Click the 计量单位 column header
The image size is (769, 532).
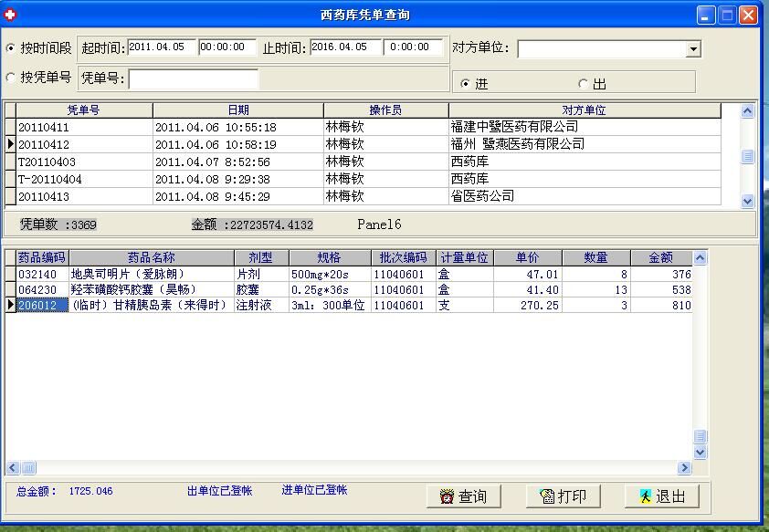pos(465,257)
